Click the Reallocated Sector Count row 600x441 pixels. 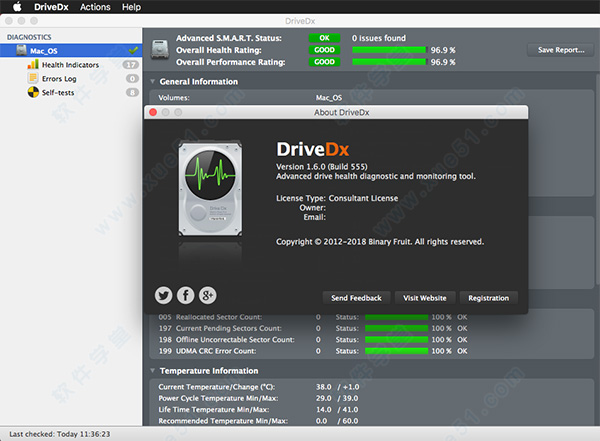(313, 317)
